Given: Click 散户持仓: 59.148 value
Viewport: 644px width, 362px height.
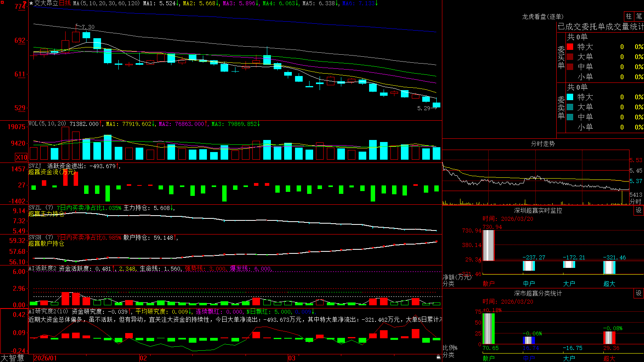Looking at the screenshot, I should point(151,238).
